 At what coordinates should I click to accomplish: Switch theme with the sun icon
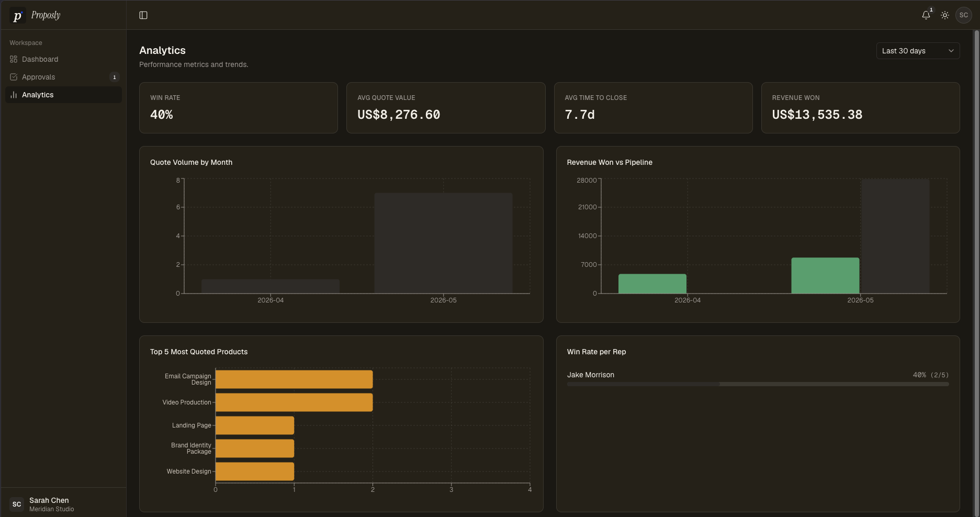click(945, 15)
